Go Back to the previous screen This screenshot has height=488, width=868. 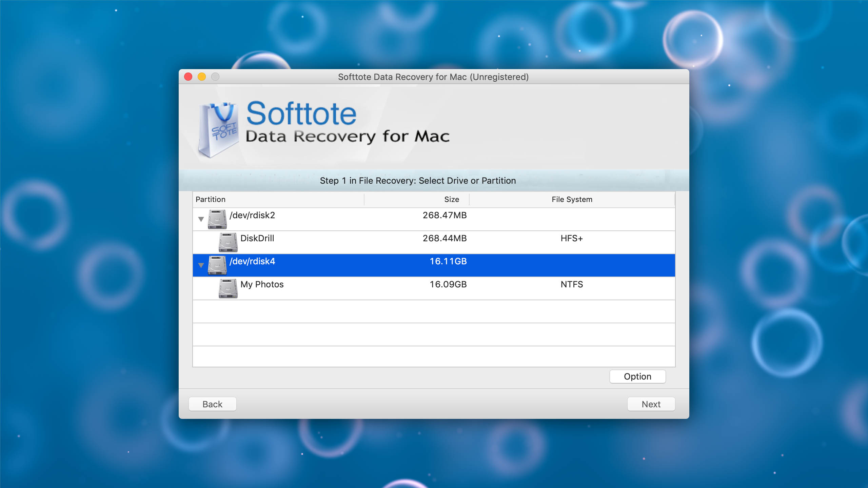[212, 404]
